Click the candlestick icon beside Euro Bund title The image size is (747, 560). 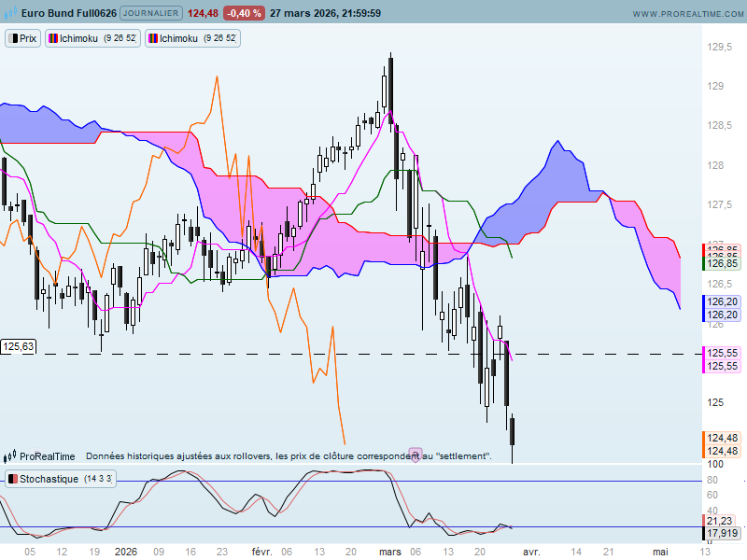pyautogui.click(x=8, y=14)
